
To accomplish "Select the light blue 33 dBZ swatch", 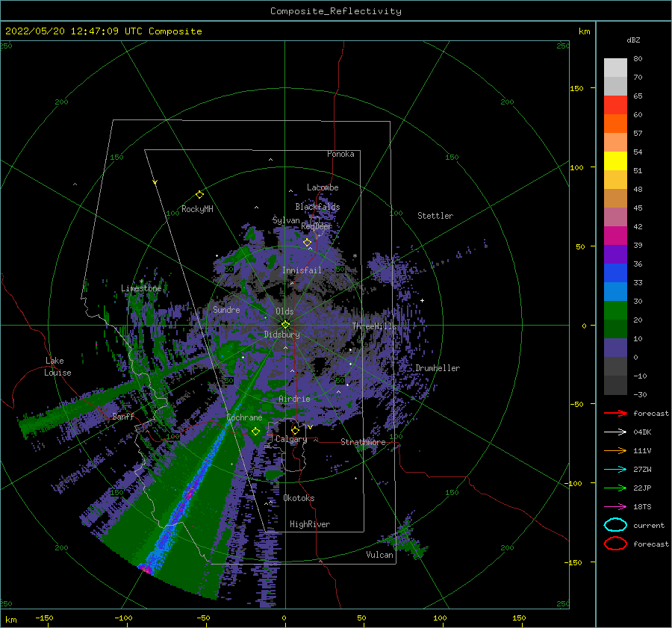I will click(x=615, y=291).
